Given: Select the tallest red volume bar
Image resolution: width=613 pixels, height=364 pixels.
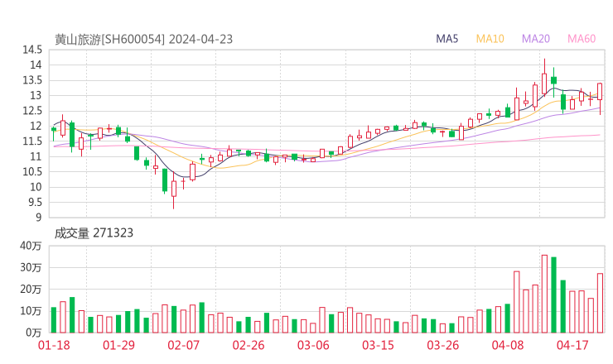Looking at the screenshot, I should [544, 294].
